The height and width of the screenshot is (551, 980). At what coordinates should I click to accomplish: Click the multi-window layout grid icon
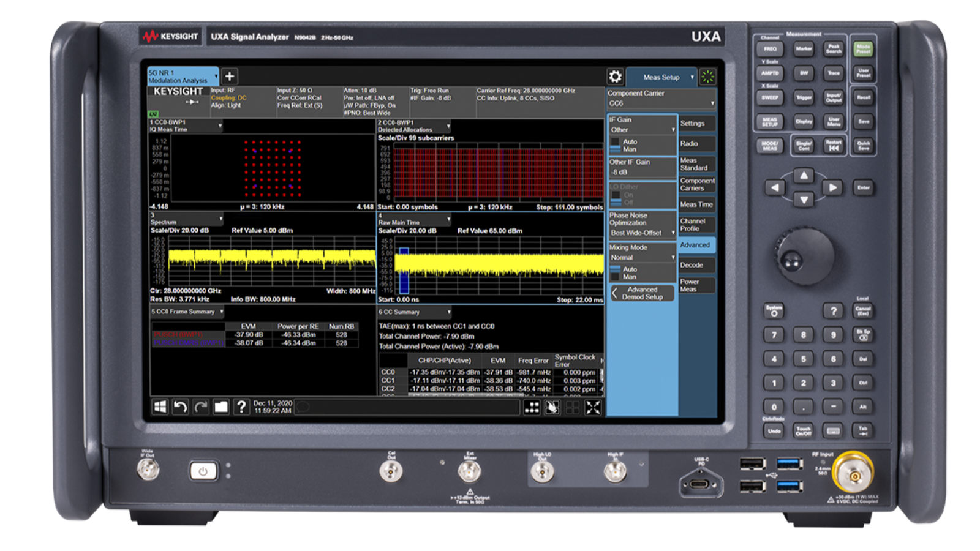532,408
